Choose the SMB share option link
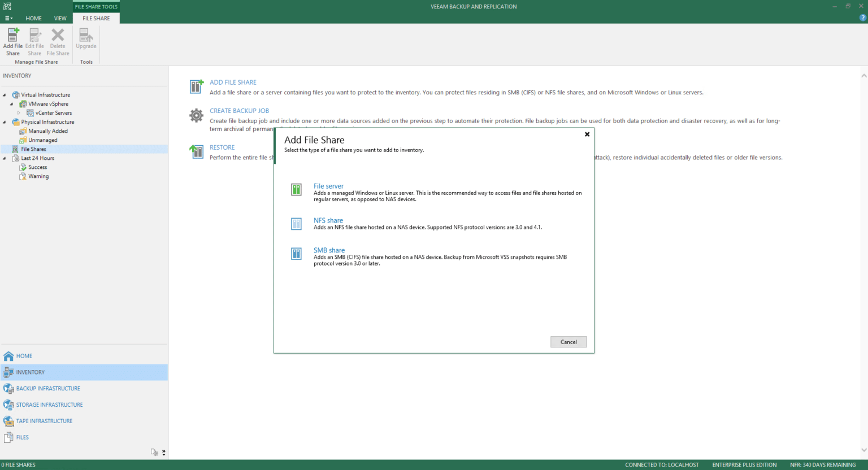The width and height of the screenshot is (868, 470). 329,250
